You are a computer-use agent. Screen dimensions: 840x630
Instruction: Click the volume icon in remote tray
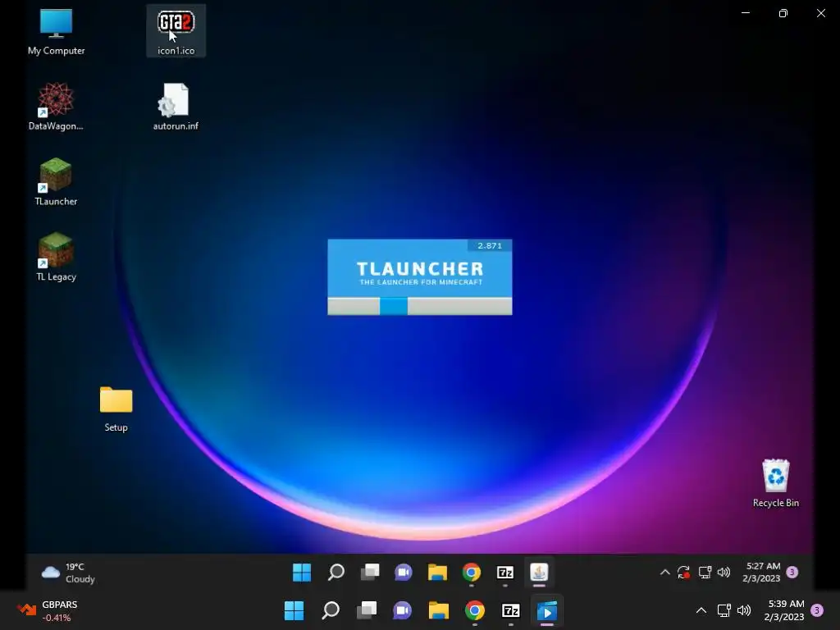click(x=724, y=572)
